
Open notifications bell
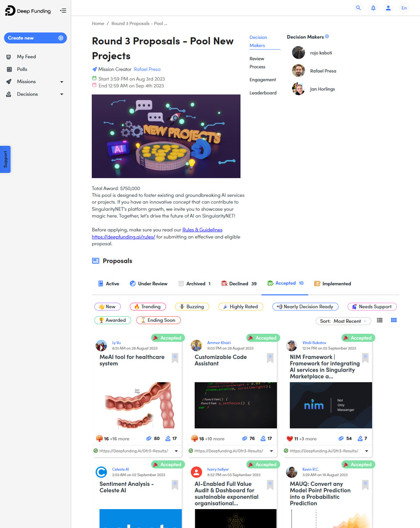(x=373, y=8)
